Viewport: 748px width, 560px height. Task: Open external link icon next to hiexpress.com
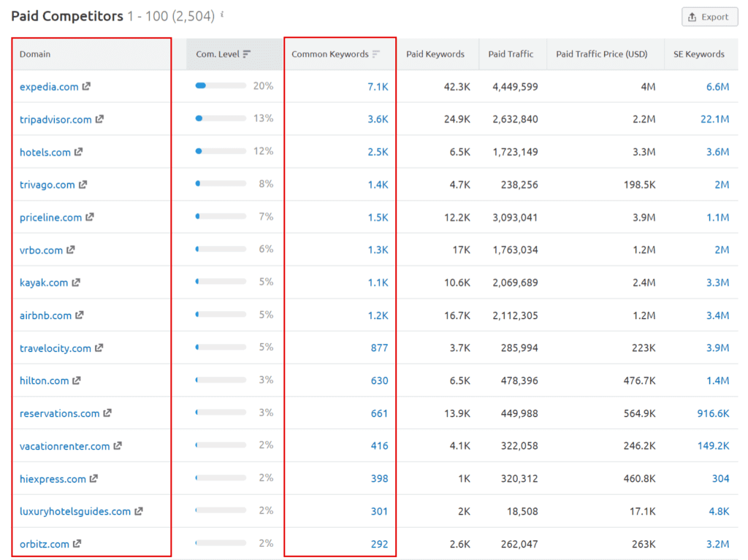click(x=93, y=478)
